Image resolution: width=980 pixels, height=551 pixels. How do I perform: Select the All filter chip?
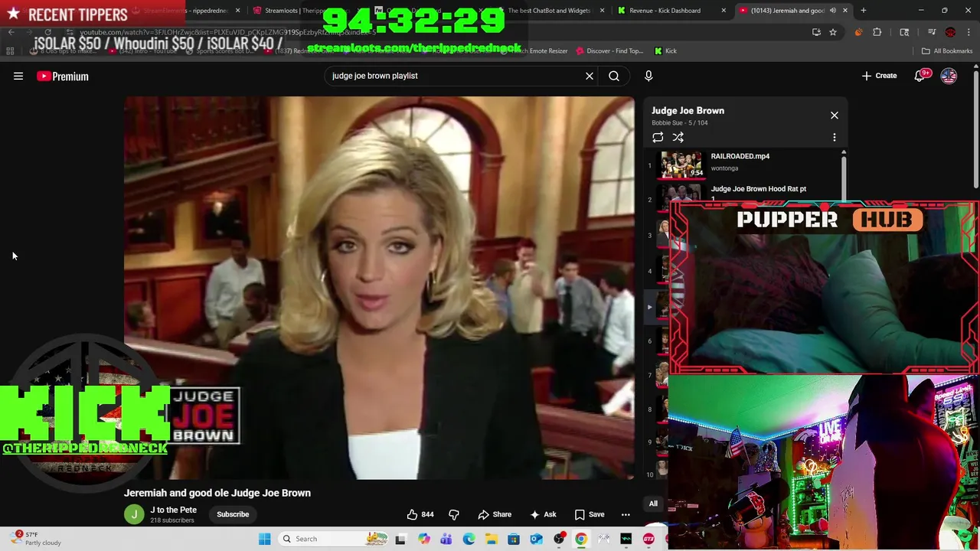point(653,504)
